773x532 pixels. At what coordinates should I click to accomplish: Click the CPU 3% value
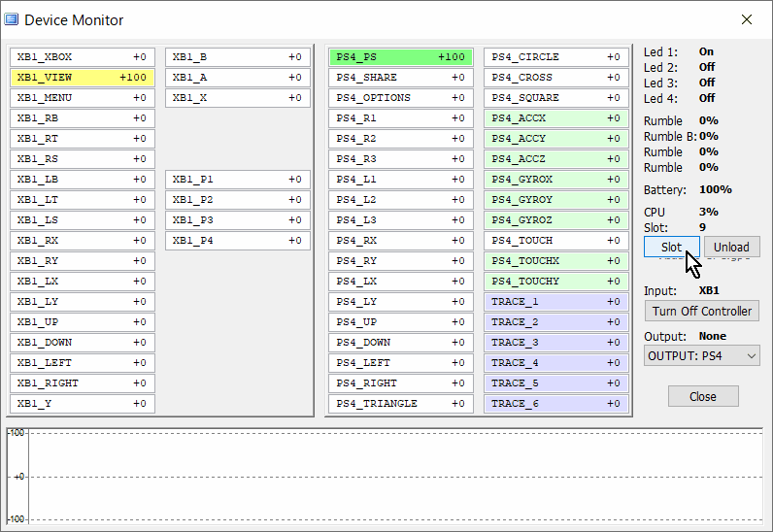(x=708, y=212)
